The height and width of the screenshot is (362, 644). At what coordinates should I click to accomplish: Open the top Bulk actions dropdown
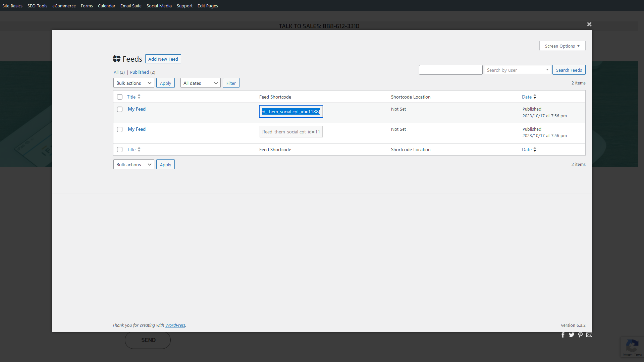point(133,83)
